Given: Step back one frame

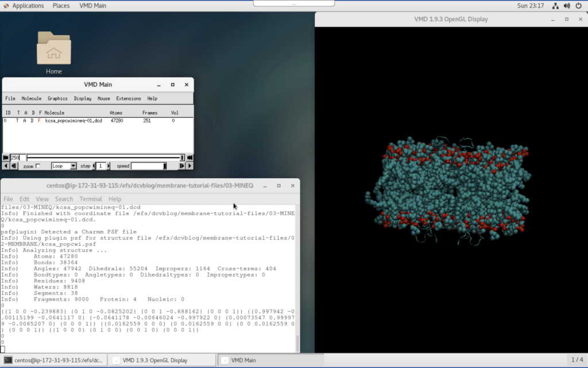Looking at the screenshot, I should (x=14, y=166).
